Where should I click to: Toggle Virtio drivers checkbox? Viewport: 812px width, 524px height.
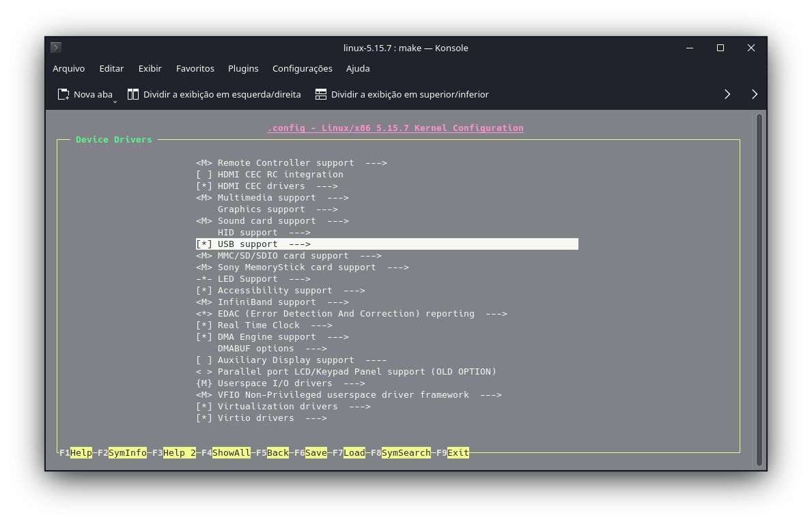click(x=204, y=418)
